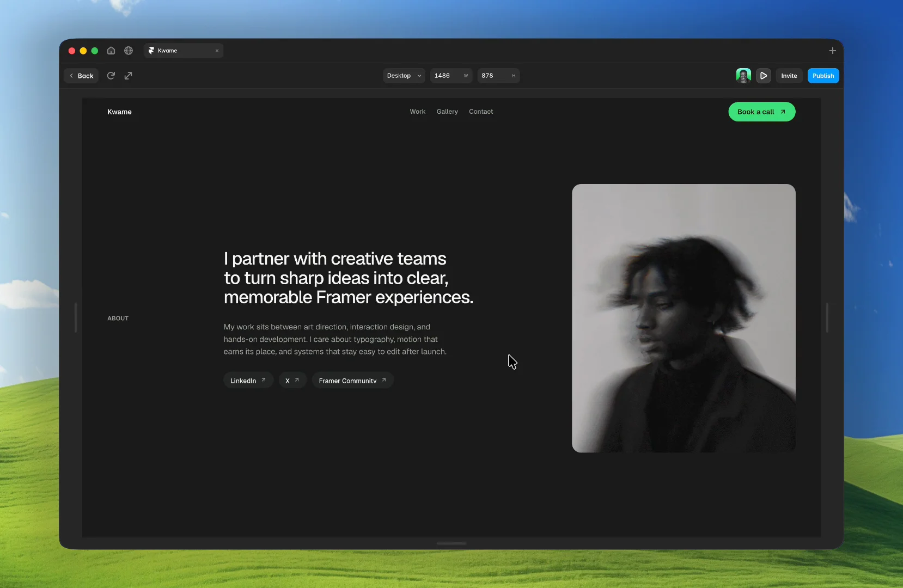Select the Kwame project tab
This screenshot has width=903, height=588.
[x=184, y=51]
